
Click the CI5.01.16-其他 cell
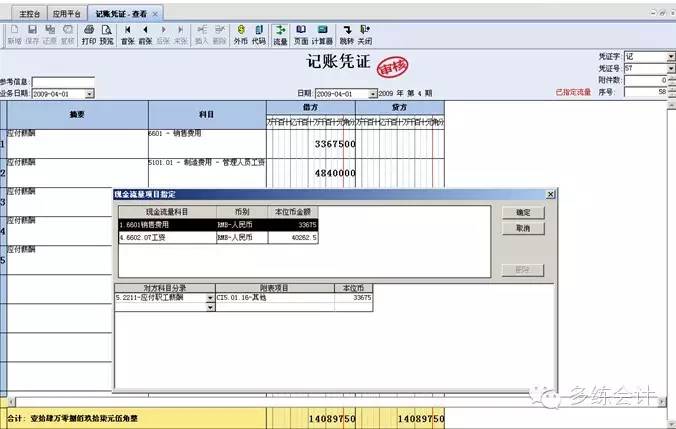coord(275,298)
